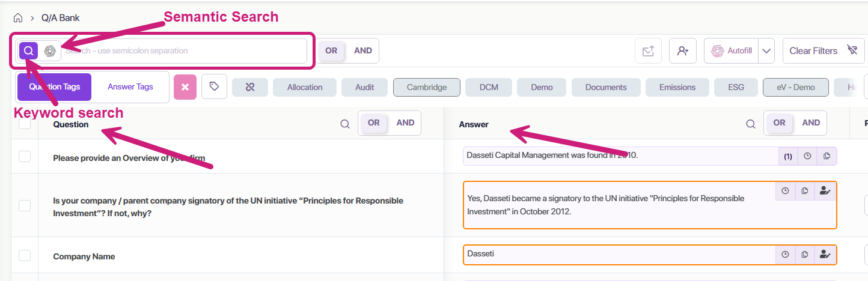Click the Clear Filters button
868x281 pixels.
pos(824,51)
